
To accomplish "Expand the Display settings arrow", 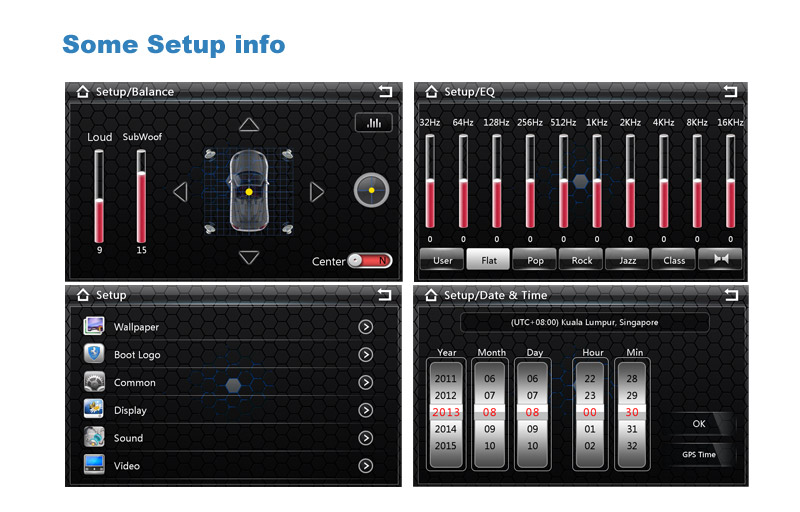I will [x=366, y=410].
